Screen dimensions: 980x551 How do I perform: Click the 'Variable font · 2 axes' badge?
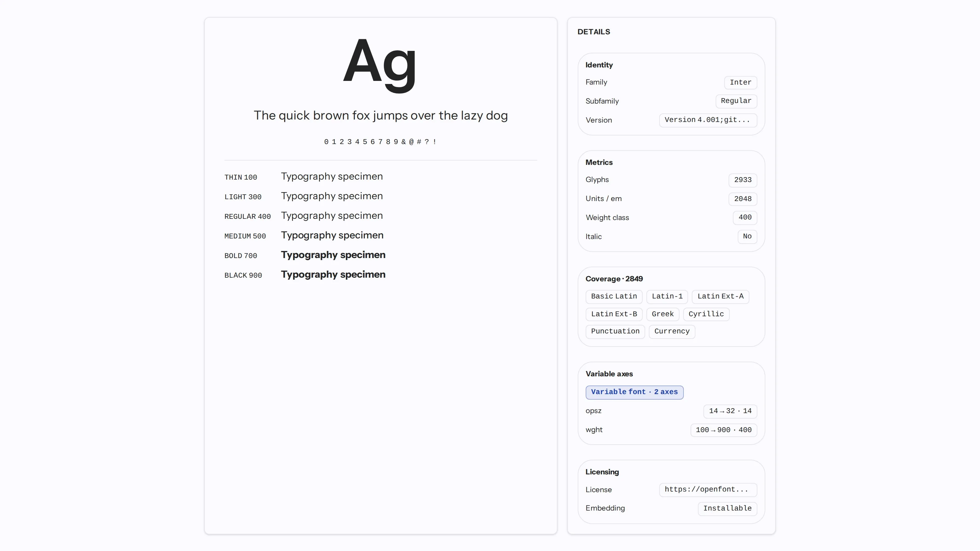pyautogui.click(x=634, y=392)
